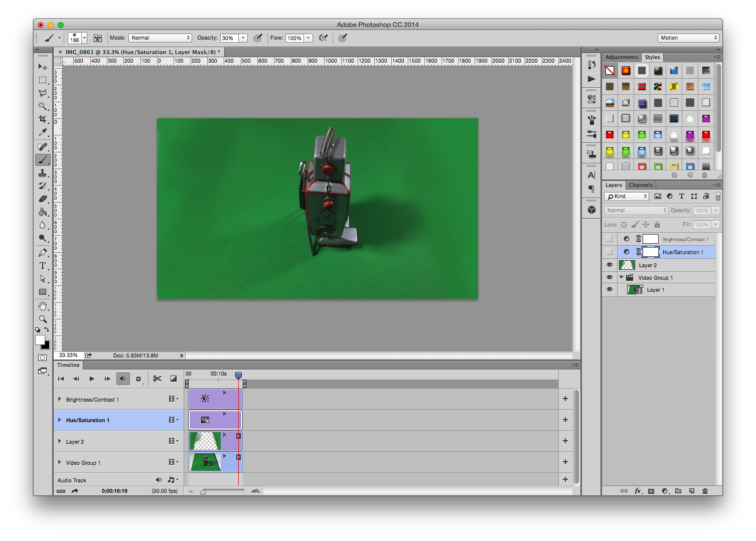The image size is (756, 541).
Task: Activate the Horizontal Type tool
Action: [43, 266]
